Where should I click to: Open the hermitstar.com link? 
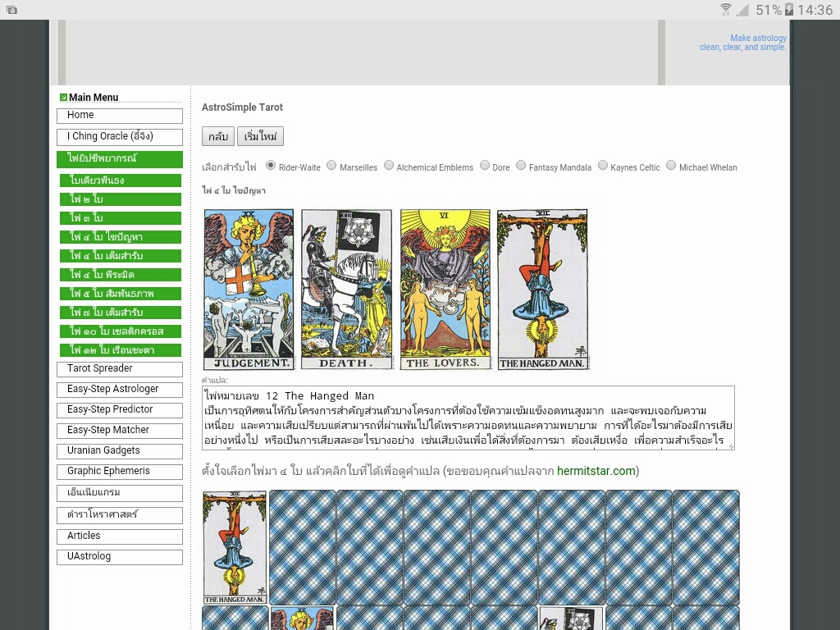click(596, 471)
